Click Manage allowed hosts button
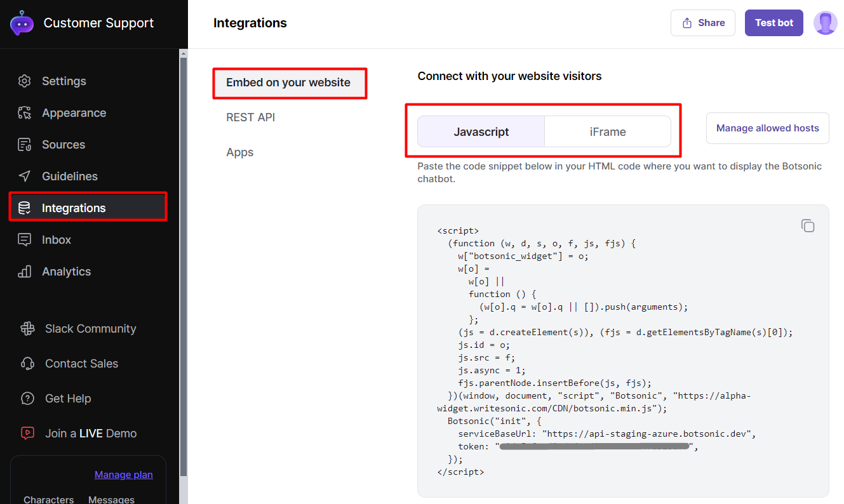Viewport: 844px width, 504px height. point(768,128)
